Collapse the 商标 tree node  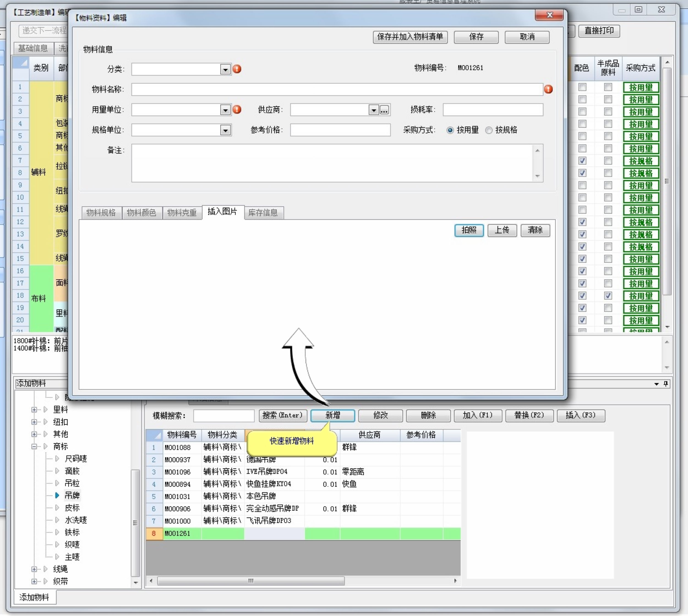pos(34,447)
